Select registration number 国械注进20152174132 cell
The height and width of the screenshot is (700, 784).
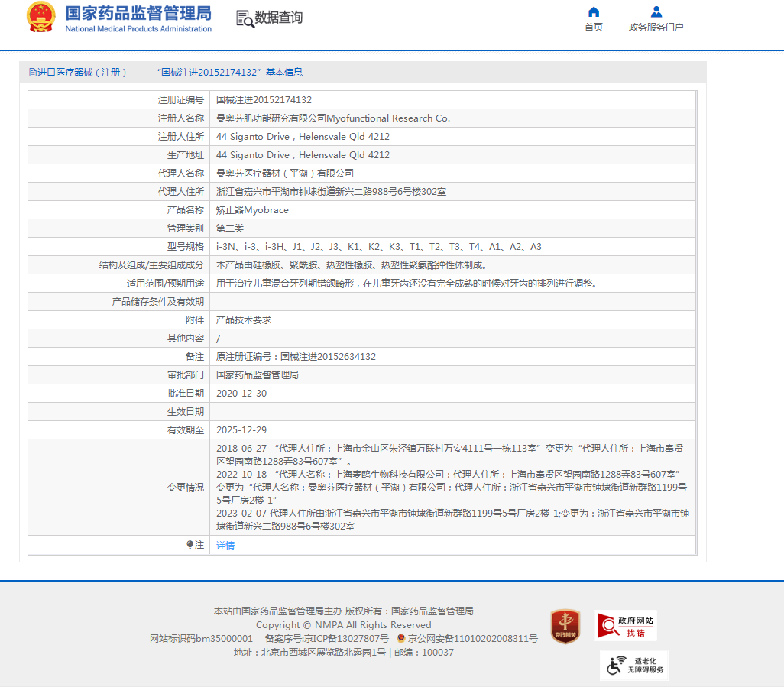click(x=264, y=100)
